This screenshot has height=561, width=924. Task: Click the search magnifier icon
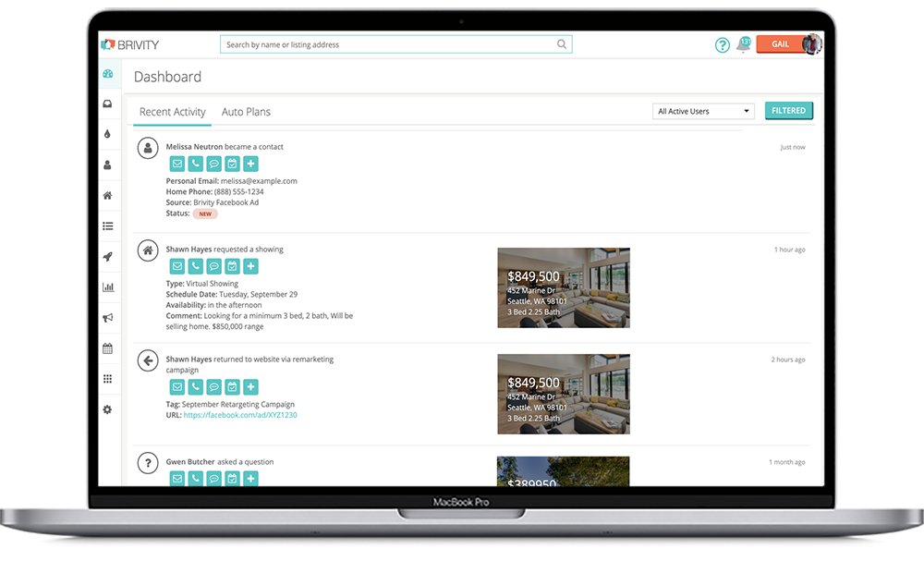pos(562,44)
